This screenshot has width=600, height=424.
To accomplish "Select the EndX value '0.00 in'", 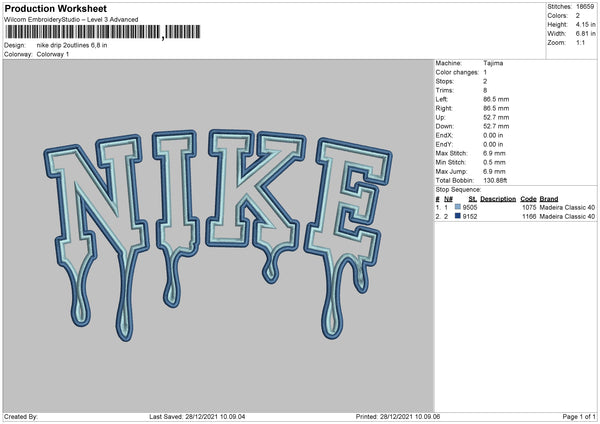I will [493, 135].
